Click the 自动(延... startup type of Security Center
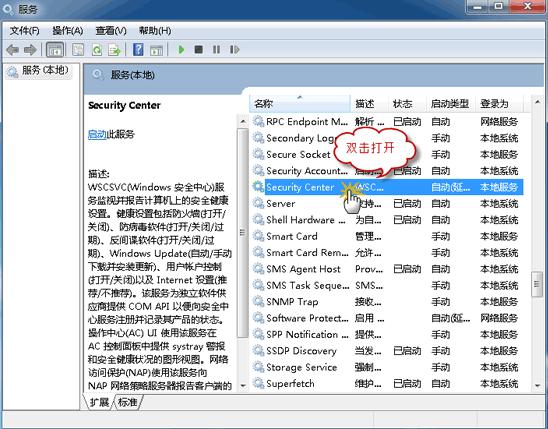This screenshot has width=548, height=429. [x=450, y=187]
